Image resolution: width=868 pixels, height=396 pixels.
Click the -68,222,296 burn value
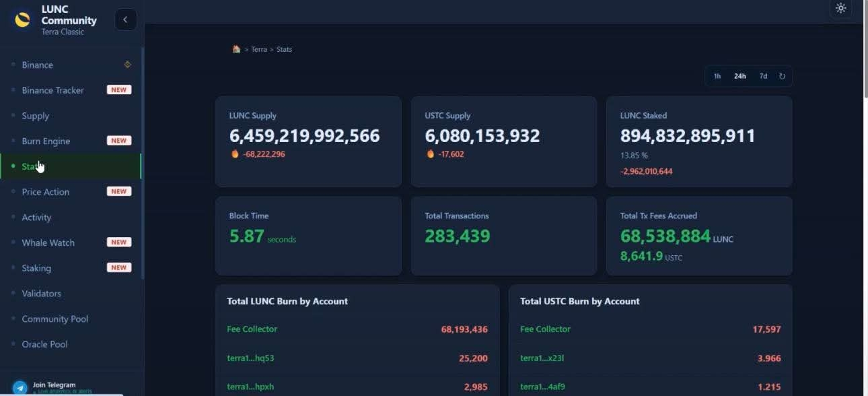(x=264, y=154)
